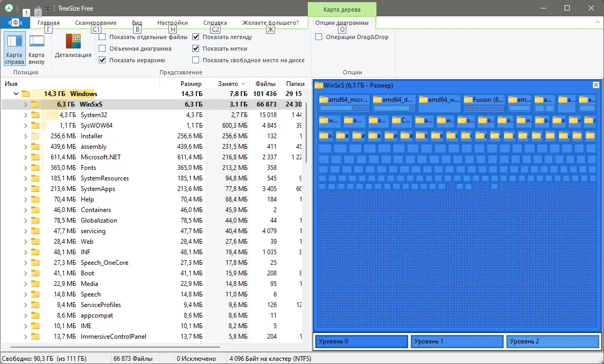Select the Опции диаграммы tab
This screenshot has height=364, width=604.
pyautogui.click(x=342, y=23)
